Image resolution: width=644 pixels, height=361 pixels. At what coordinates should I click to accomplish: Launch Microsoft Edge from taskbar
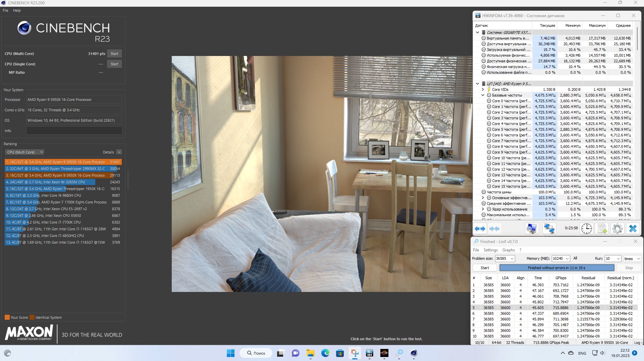pyautogui.click(x=325, y=353)
